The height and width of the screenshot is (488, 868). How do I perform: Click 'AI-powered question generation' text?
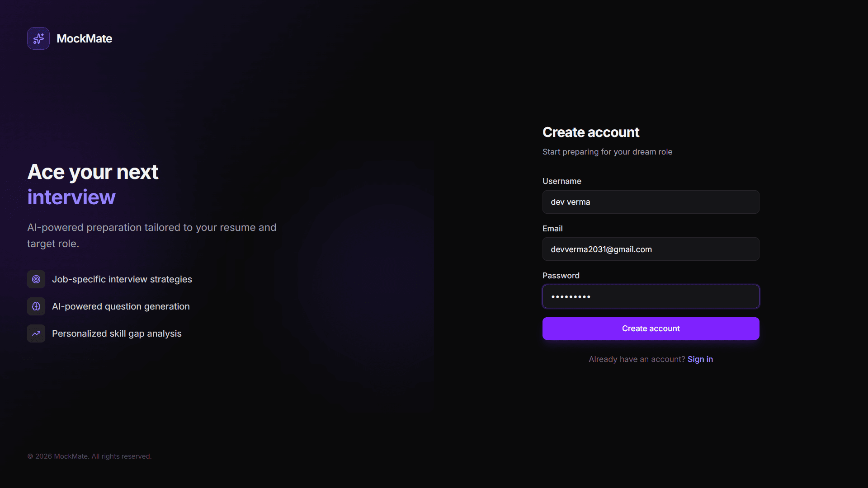(121, 306)
